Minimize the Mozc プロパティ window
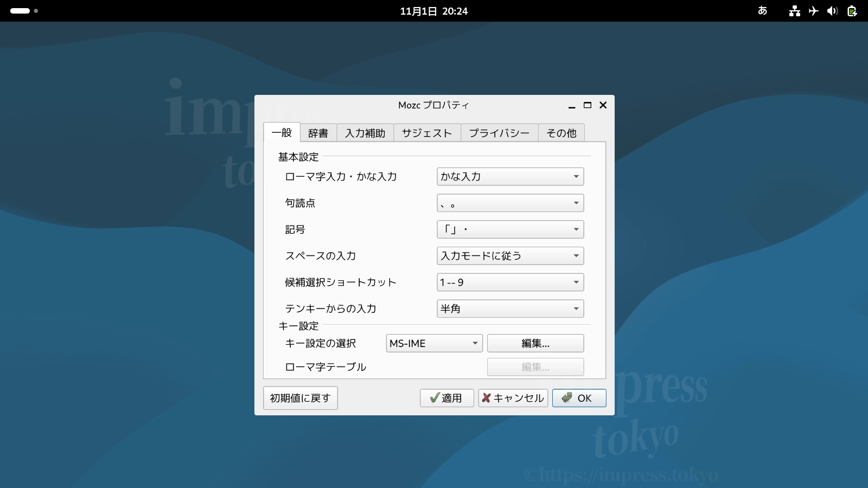The width and height of the screenshot is (868, 488). (572, 106)
